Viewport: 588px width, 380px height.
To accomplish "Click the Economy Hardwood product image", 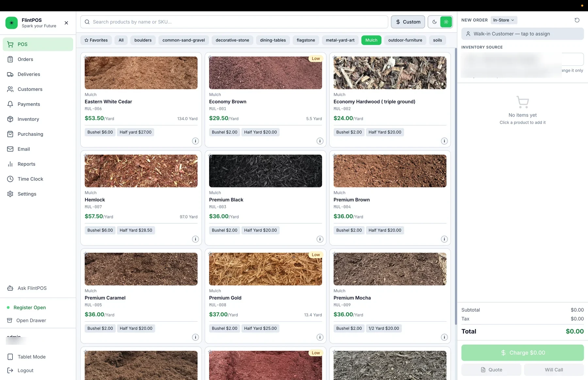I will [390, 73].
